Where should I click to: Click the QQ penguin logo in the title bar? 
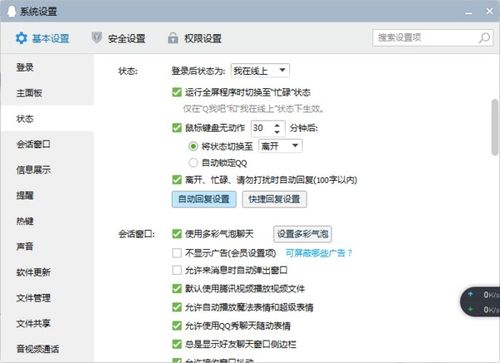(x=11, y=11)
